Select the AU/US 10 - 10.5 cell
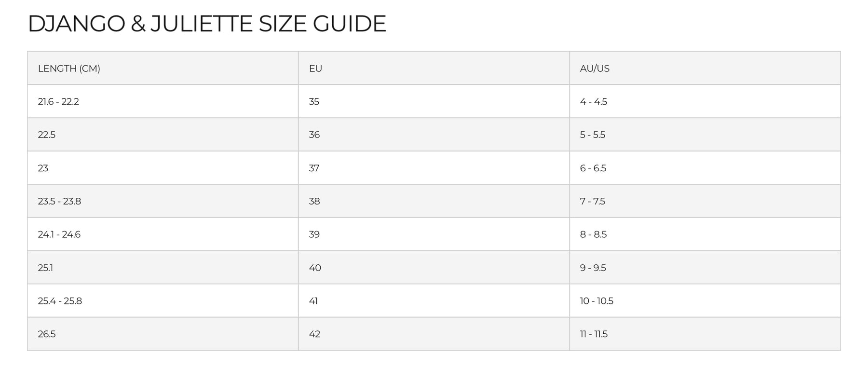Viewport: 868px width, 381px height. pos(597,301)
